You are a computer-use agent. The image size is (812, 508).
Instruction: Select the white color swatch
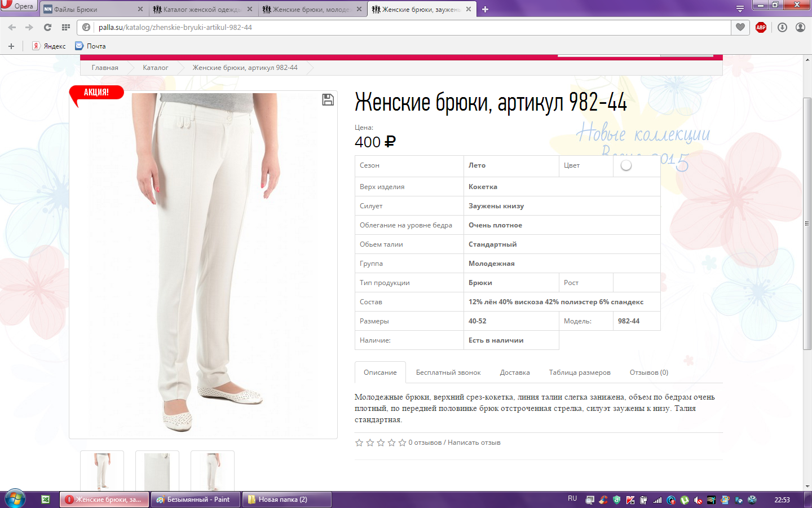[626, 165]
